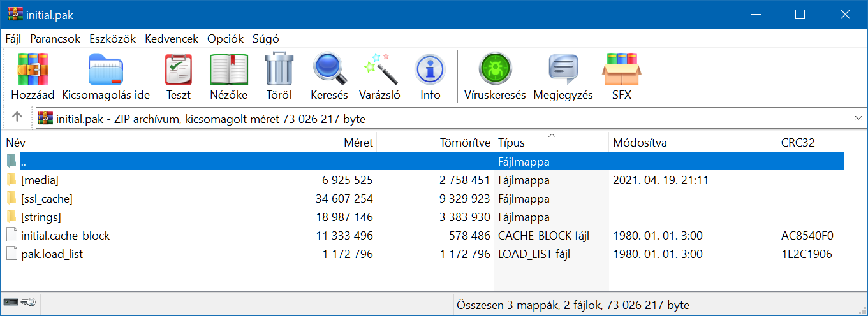
Task: Select the pak.load_list file
Action: coord(52,254)
